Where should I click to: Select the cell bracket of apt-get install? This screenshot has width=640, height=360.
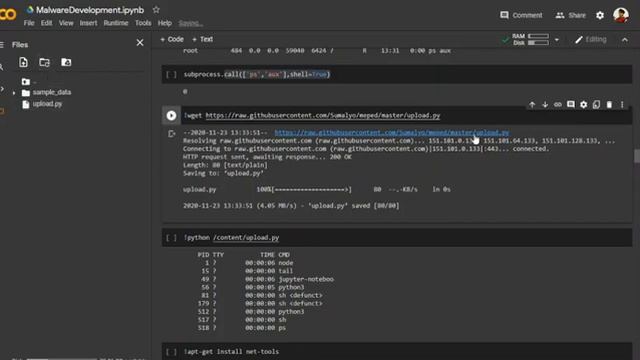(x=171, y=351)
